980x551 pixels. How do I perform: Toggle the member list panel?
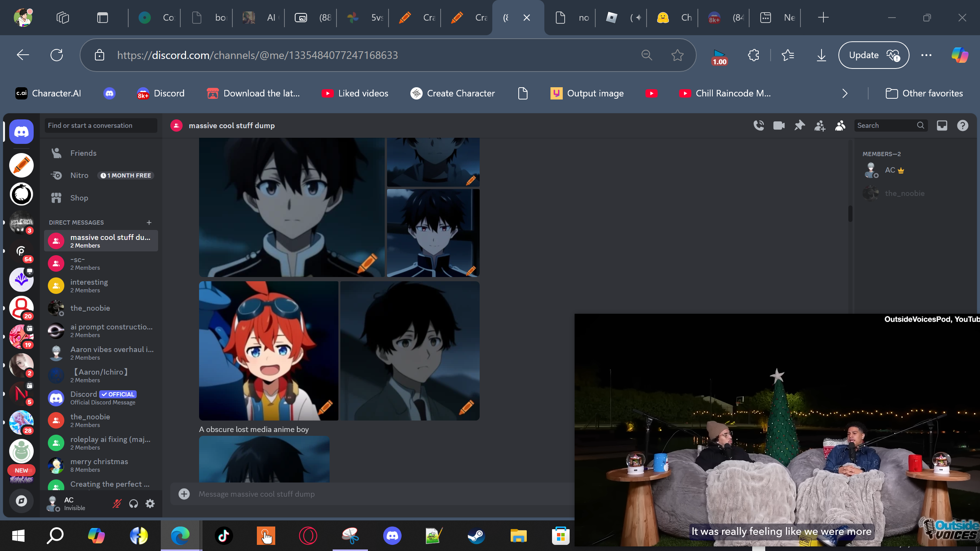click(x=840, y=126)
